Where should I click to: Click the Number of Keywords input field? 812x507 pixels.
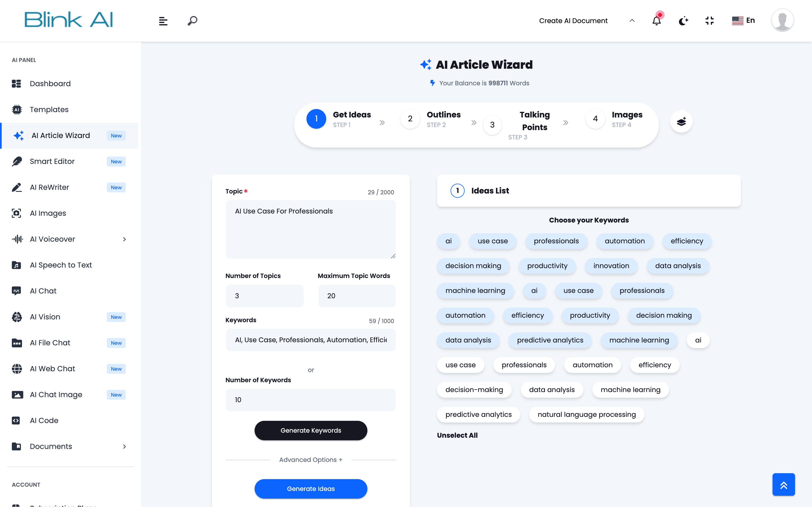(x=311, y=400)
